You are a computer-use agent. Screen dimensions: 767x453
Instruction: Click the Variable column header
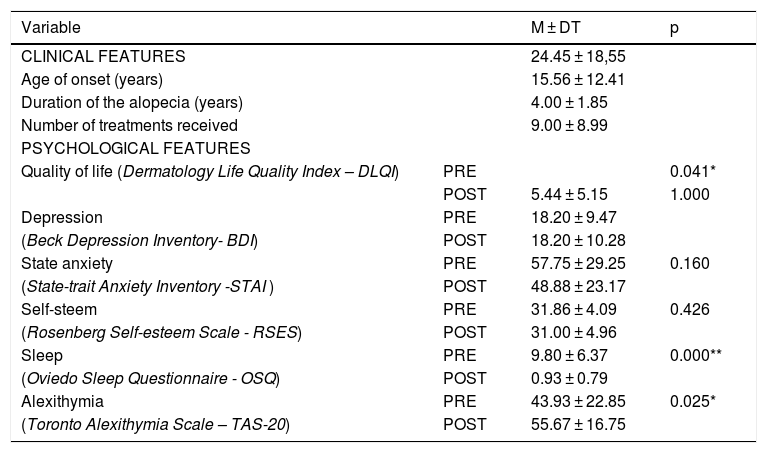point(51,27)
